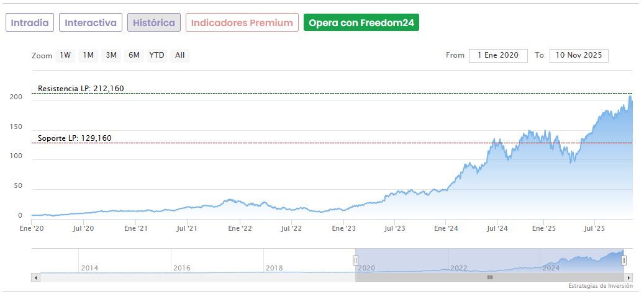644x294 pixels.
Task: Click Opera con Freedom24 button
Action: coord(361,22)
